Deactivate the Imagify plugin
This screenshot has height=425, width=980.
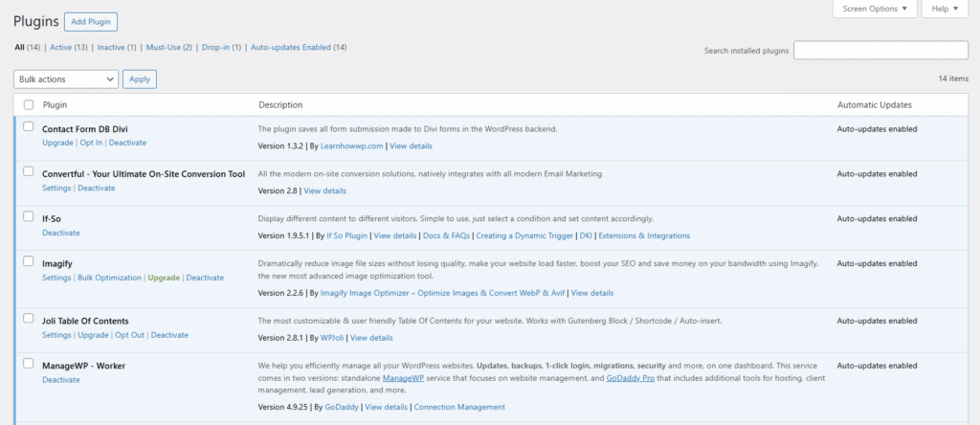tap(205, 278)
